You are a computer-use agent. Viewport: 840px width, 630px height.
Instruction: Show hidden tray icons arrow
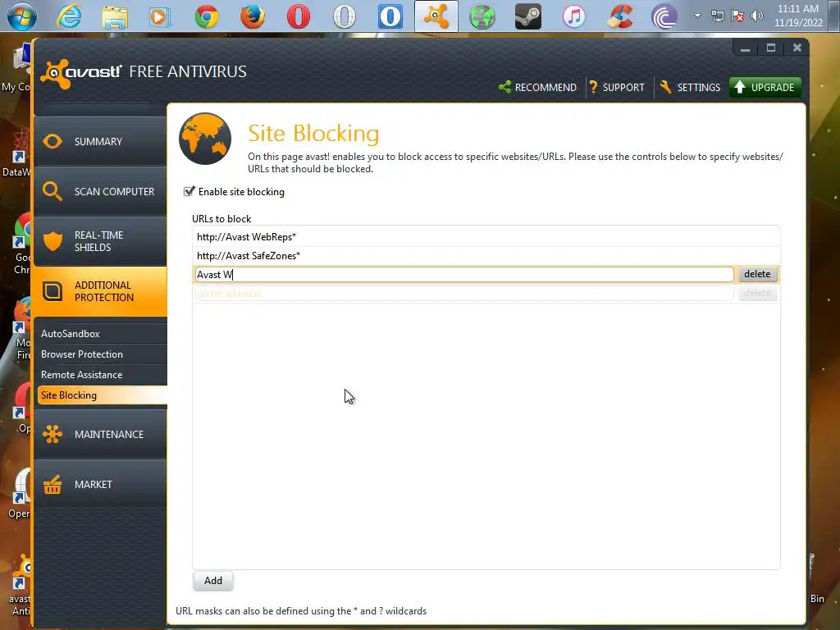click(697, 16)
